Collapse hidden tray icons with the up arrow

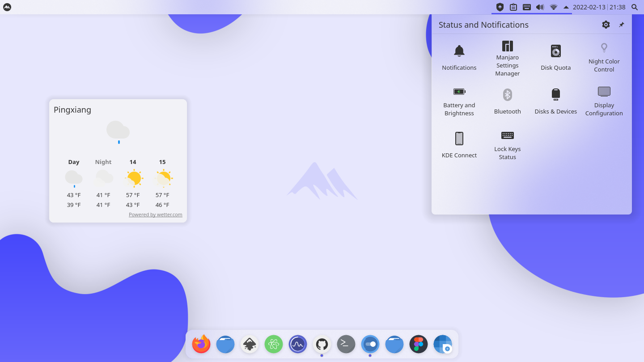coord(566,7)
